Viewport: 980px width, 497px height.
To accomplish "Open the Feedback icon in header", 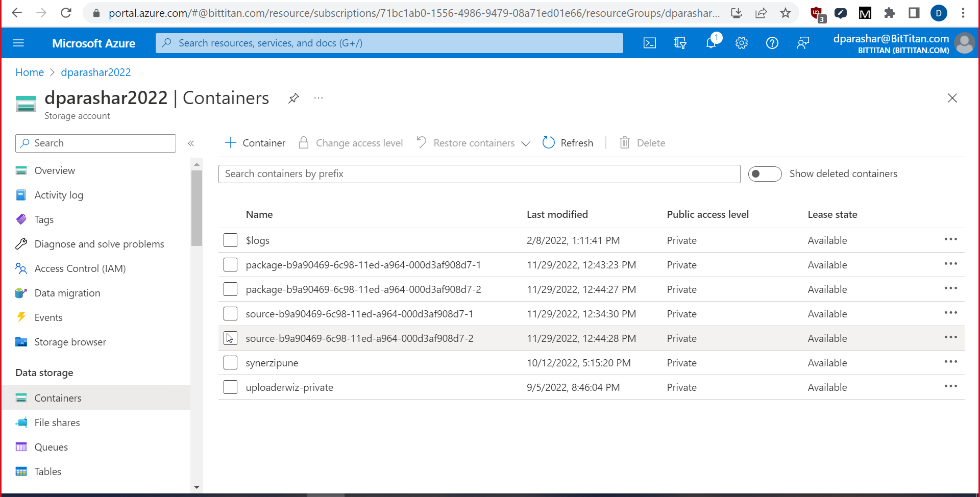I will (x=803, y=43).
